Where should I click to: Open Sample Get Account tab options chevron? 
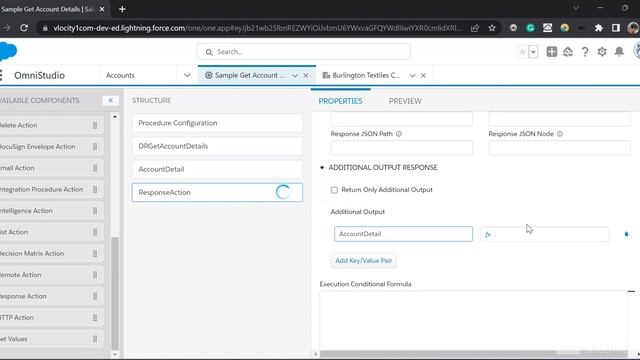(x=295, y=76)
